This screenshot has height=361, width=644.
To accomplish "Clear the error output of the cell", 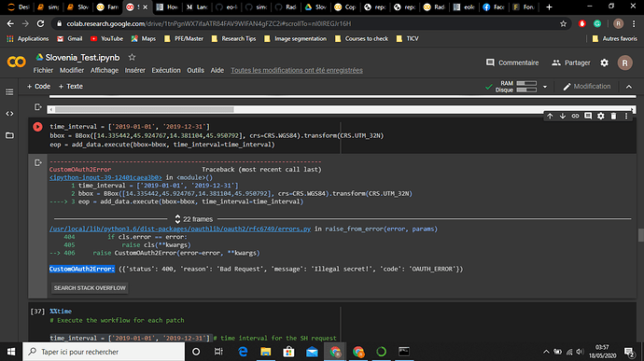I will tap(37, 163).
